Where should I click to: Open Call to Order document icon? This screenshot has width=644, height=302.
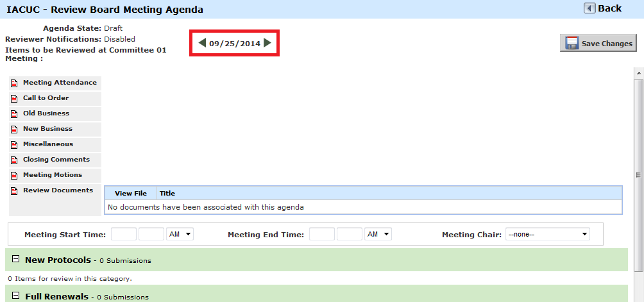coord(14,99)
